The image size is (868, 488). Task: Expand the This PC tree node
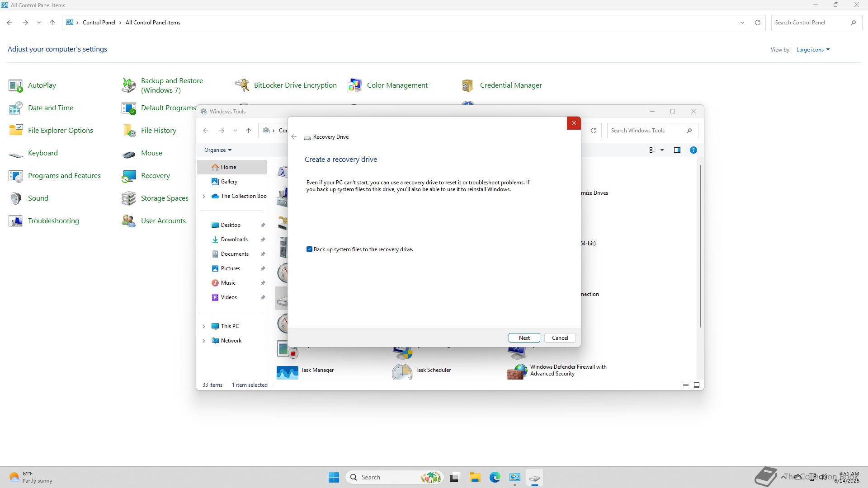(x=203, y=326)
